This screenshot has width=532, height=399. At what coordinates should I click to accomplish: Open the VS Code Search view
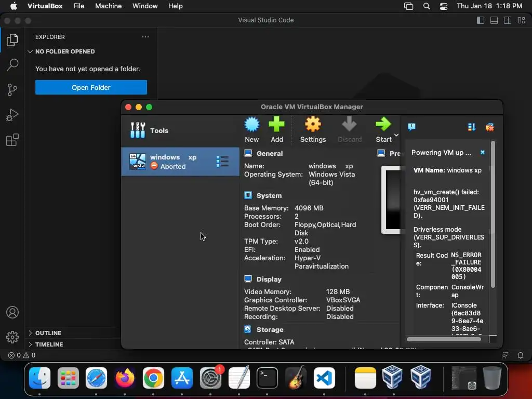click(12, 65)
